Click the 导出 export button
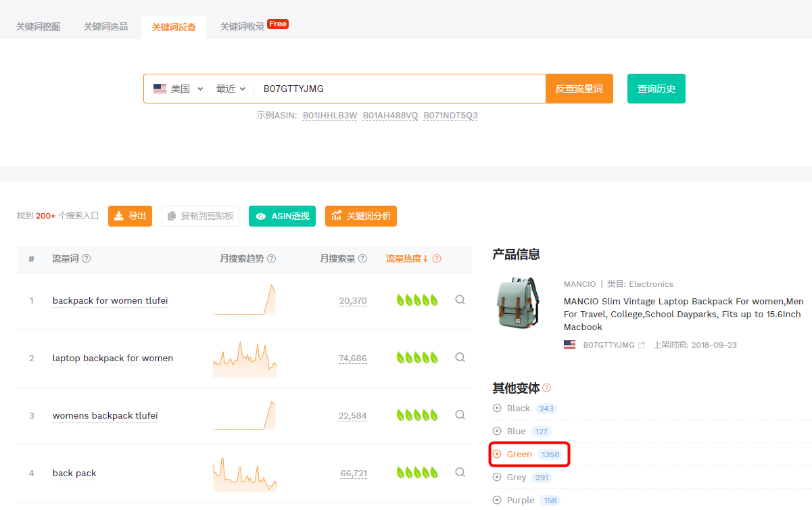This screenshot has height=510, width=812. coord(130,216)
